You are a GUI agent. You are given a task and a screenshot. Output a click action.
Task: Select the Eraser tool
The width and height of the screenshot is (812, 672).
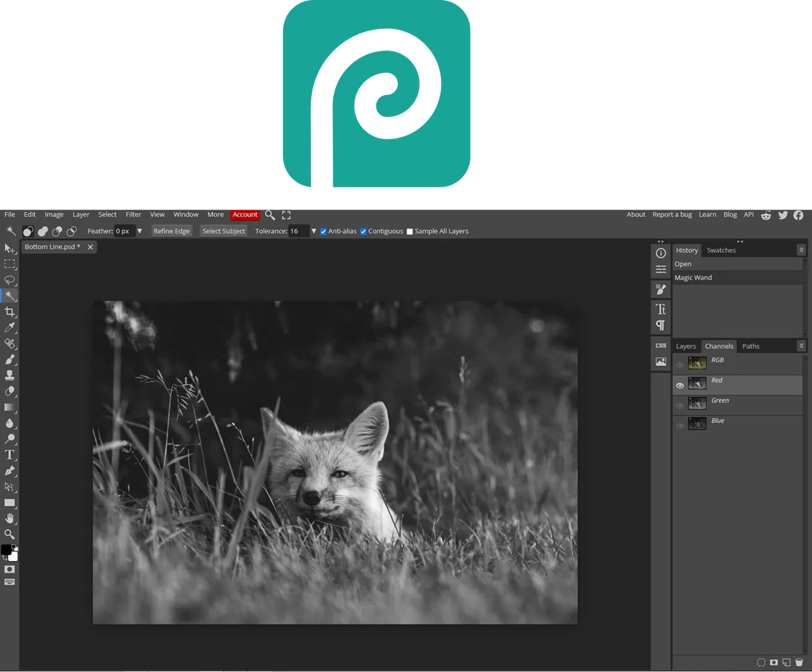click(x=10, y=391)
